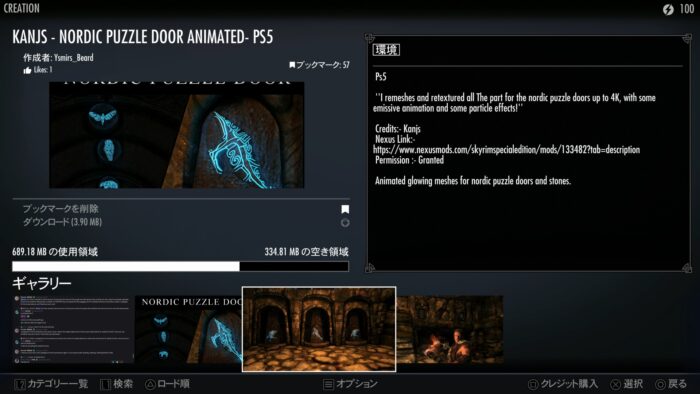Screen dimensions: 700x394
Task: Click the カテゴリー一覧 button icon
Action: (20, 384)
